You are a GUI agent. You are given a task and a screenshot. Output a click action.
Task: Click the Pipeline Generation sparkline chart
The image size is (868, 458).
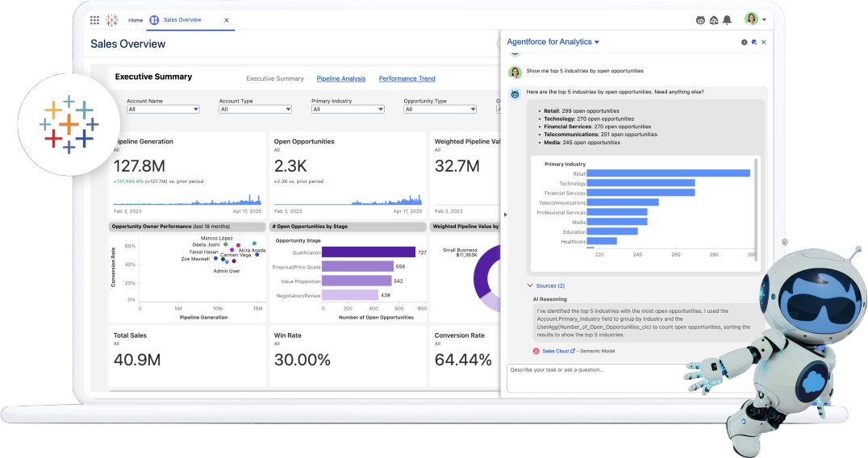(x=187, y=200)
